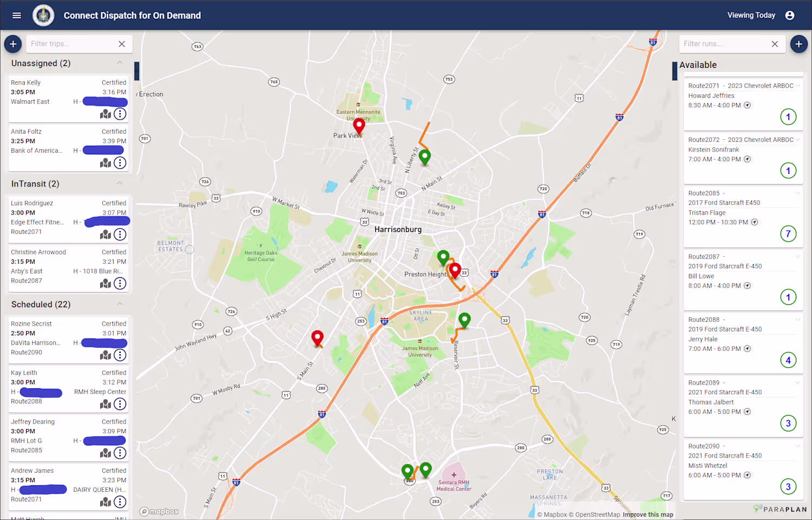Select driver Tristan Flage on Route2085

707,213
